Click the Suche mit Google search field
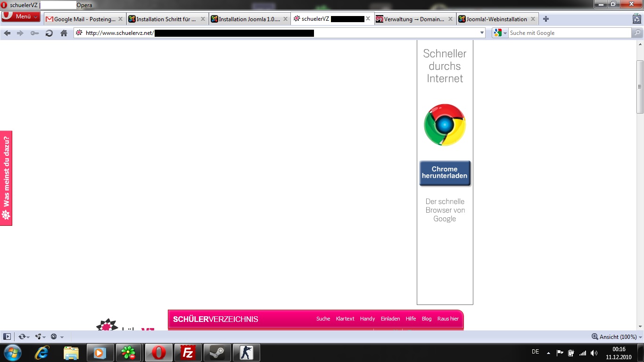Viewport: 644px width, 362px height. (570, 33)
